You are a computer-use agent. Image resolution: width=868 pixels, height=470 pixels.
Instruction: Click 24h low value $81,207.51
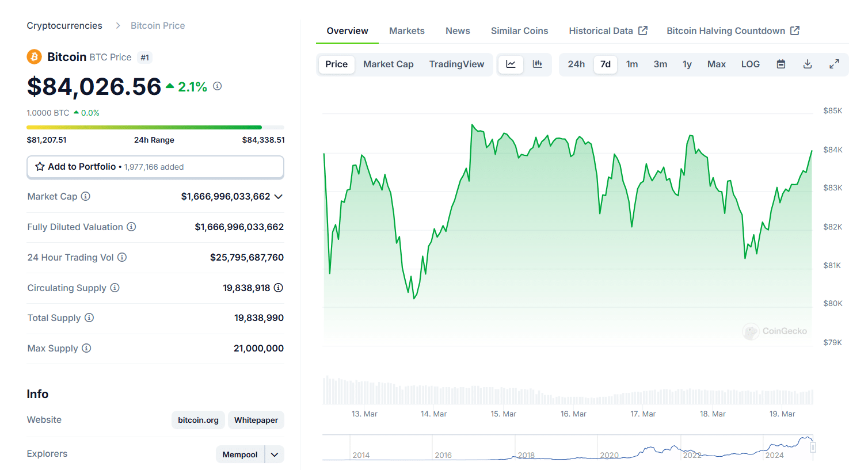[x=47, y=140]
